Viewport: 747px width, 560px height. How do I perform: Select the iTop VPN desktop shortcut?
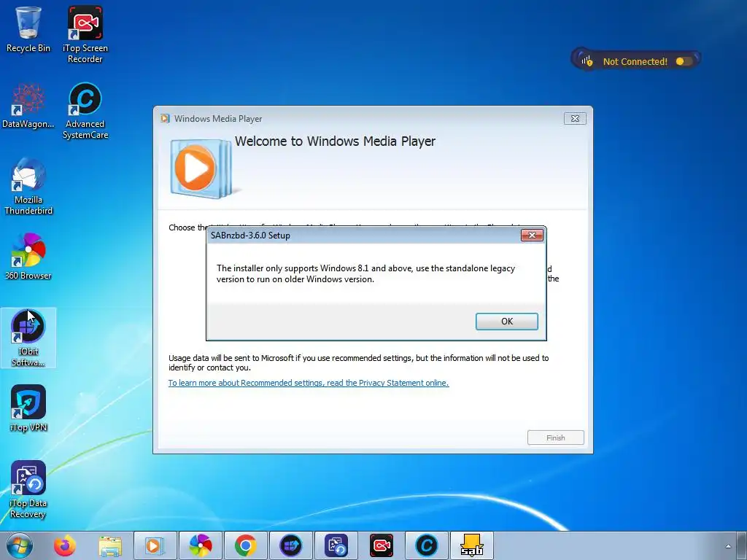coord(28,408)
